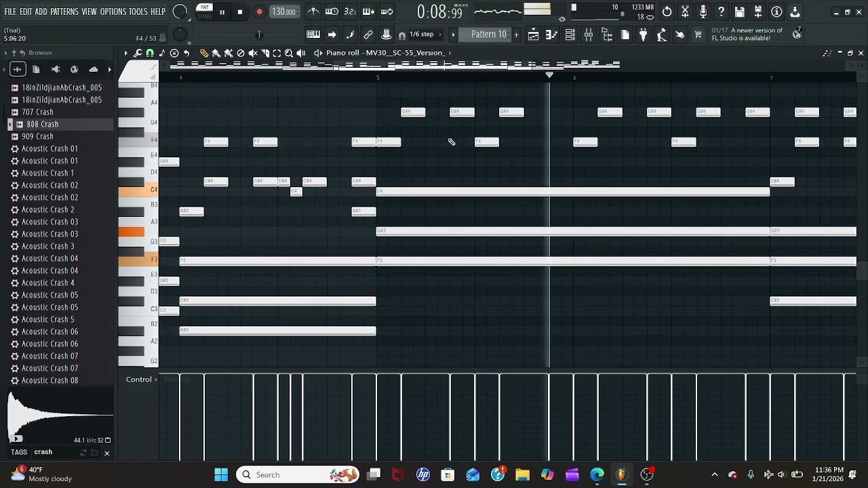Viewport: 868px width, 488px height.
Task: Select the delete tool icon
Action: (241, 53)
